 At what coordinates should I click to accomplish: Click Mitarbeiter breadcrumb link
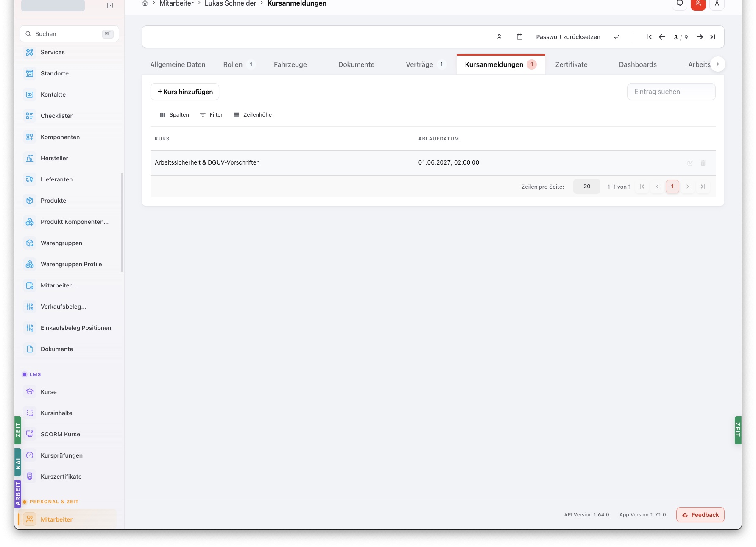point(176,3)
